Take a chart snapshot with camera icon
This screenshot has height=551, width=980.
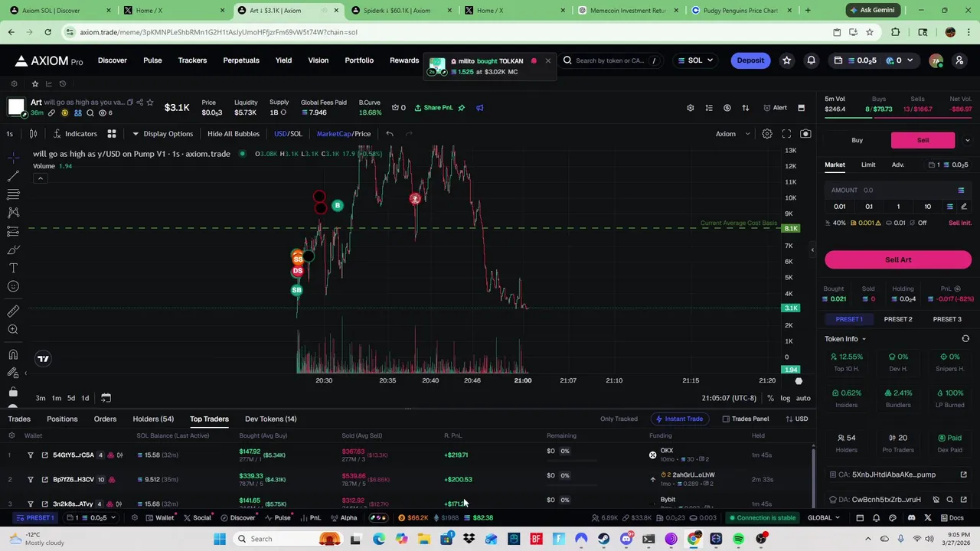click(x=805, y=134)
